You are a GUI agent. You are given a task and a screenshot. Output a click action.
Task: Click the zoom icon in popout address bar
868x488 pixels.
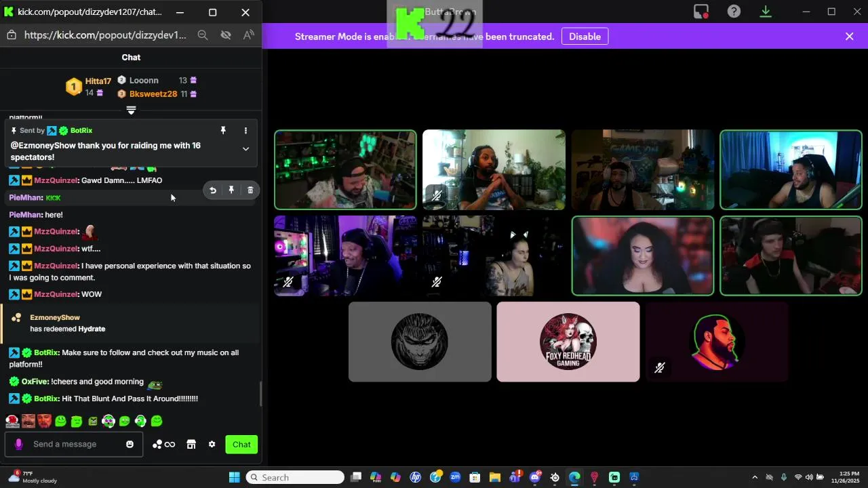203,35
